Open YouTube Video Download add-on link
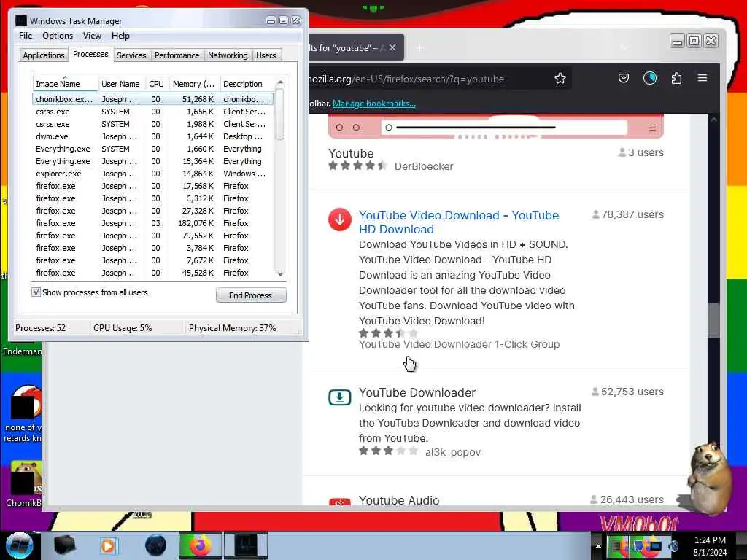The image size is (747, 560). pos(459,222)
